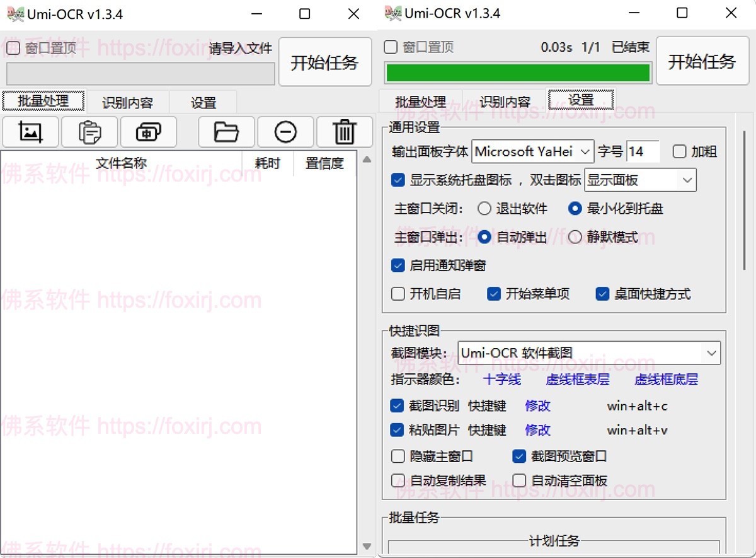Image resolution: width=756 pixels, height=558 pixels.
Task: Click the remove item minus icon
Action: click(x=285, y=132)
